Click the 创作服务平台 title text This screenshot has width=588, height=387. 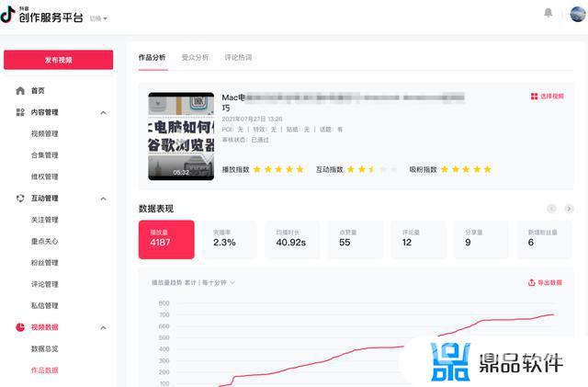pyautogui.click(x=51, y=17)
